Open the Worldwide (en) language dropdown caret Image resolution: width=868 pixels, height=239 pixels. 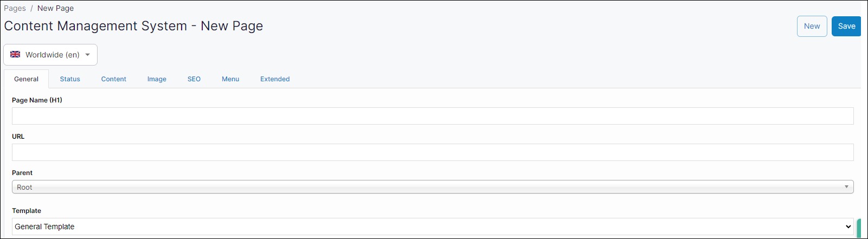pyautogui.click(x=88, y=55)
